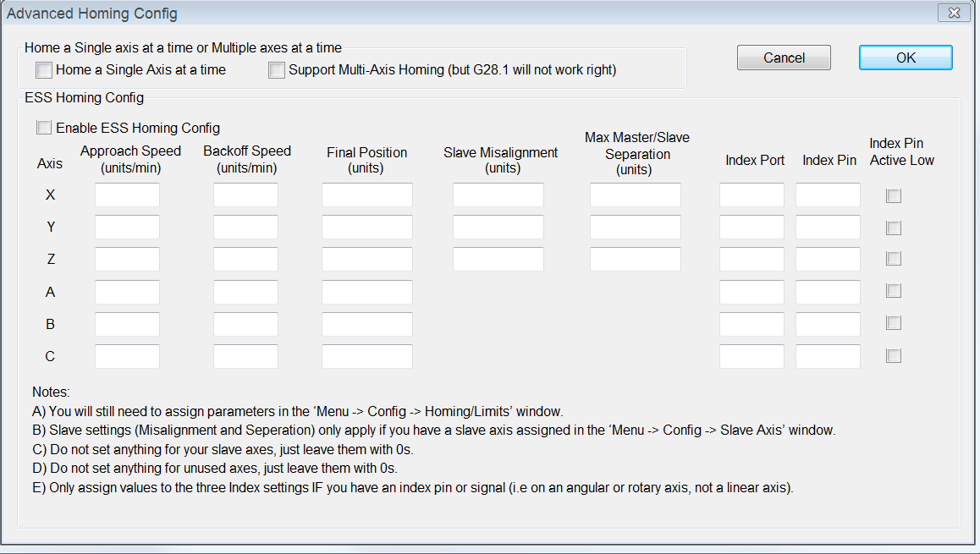
Task: Click the Cancel button
Action: (x=784, y=58)
